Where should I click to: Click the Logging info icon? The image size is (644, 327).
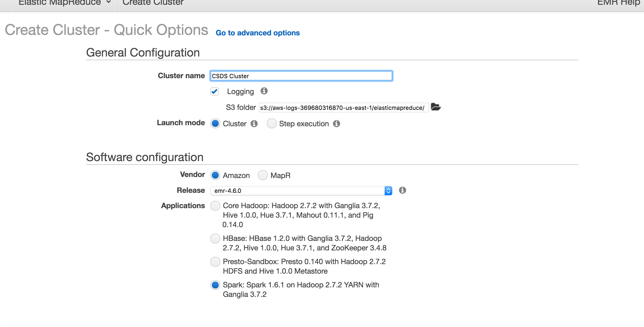click(x=264, y=91)
